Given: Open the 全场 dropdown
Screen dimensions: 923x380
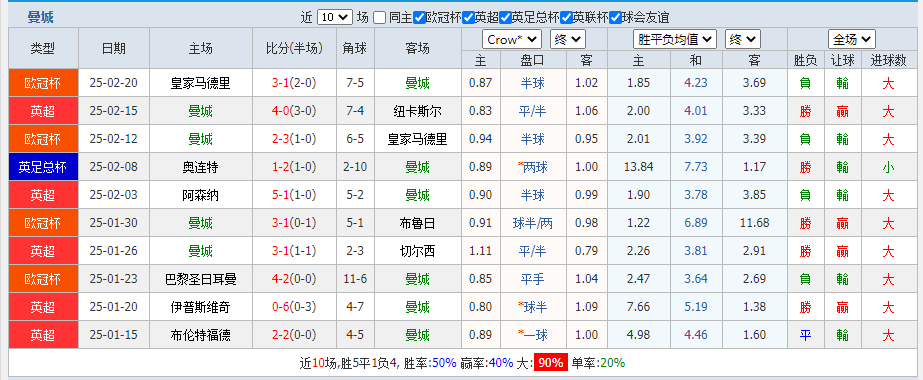Looking at the screenshot, I should [851, 39].
